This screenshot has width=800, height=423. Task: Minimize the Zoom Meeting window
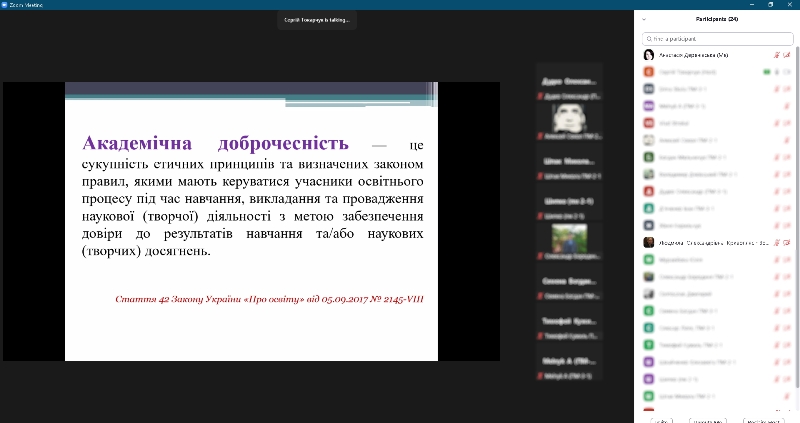(752, 5)
